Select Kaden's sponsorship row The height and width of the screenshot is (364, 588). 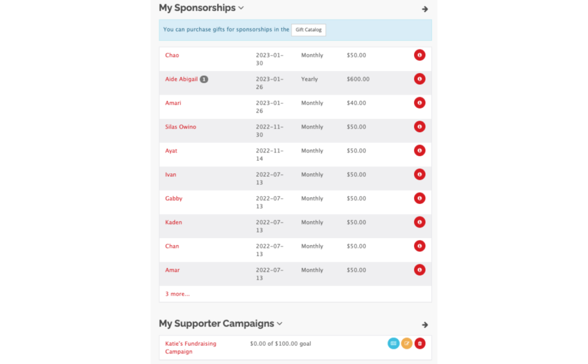coord(173,222)
